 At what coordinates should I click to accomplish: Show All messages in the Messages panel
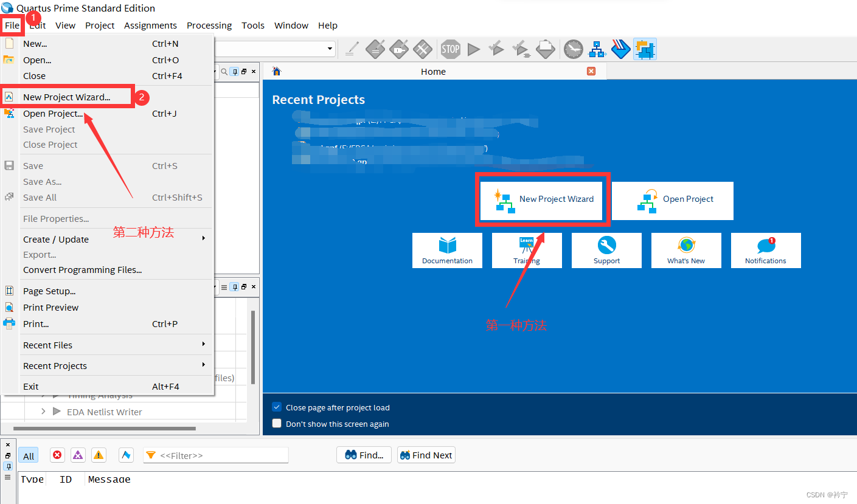pos(29,456)
